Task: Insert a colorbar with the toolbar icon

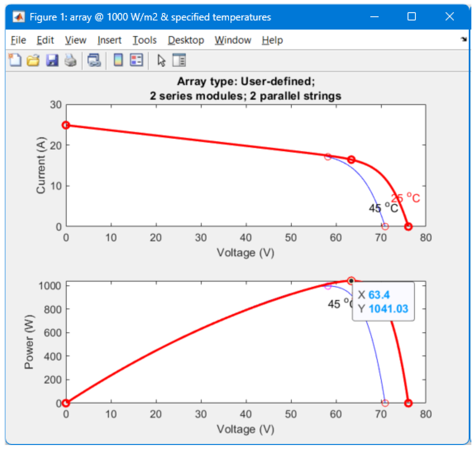Action: click(x=118, y=60)
